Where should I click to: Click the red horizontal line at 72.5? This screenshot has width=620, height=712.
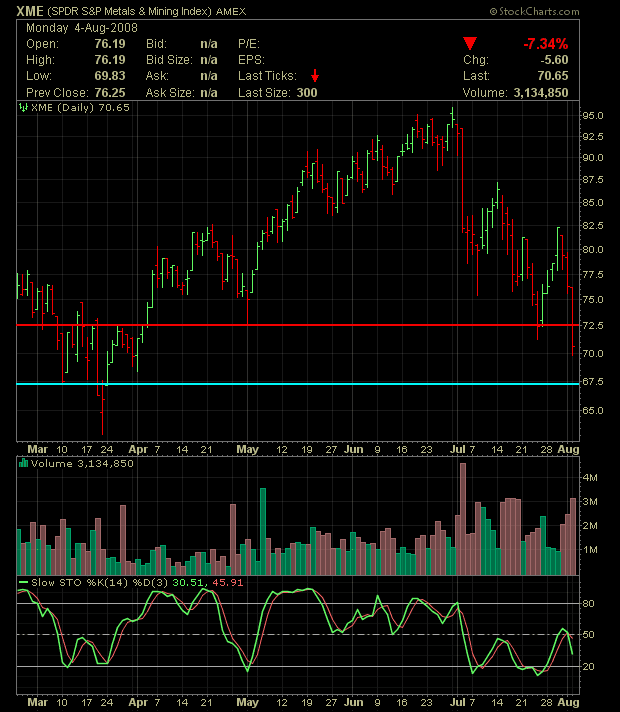coord(298,325)
